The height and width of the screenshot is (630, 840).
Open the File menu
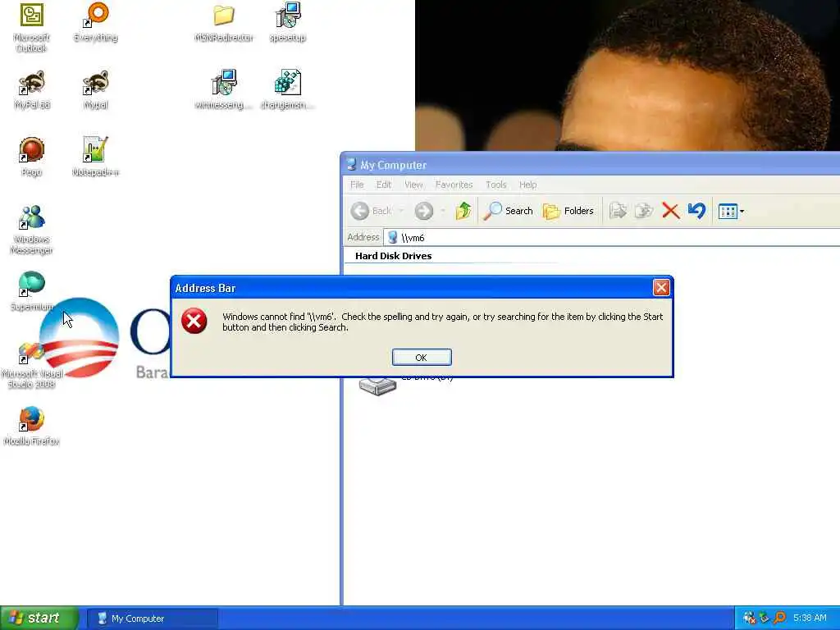coord(357,185)
